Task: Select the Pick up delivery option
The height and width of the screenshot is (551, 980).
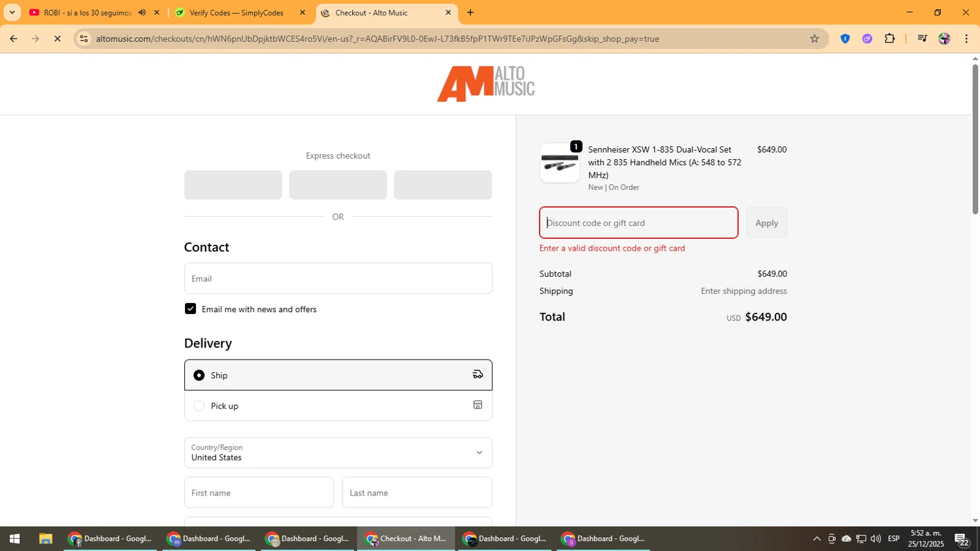Action: pos(338,405)
